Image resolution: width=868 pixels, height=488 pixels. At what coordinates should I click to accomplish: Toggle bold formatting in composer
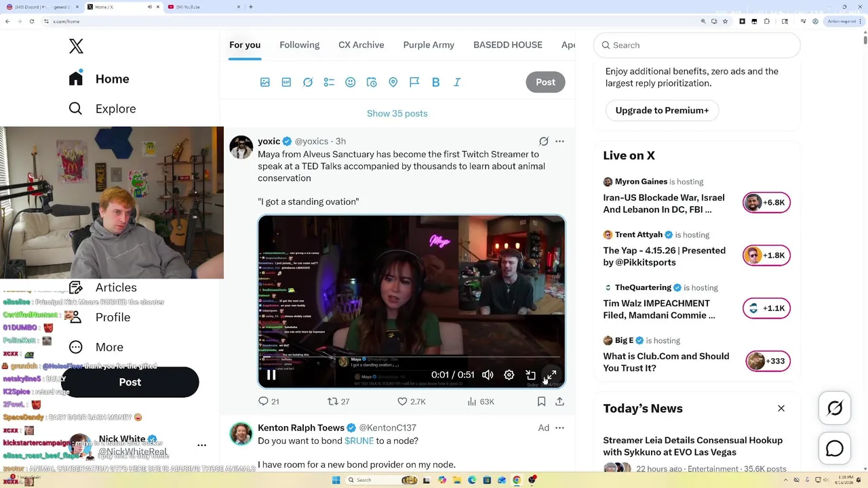pyautogui.click(x=436, y=82)
